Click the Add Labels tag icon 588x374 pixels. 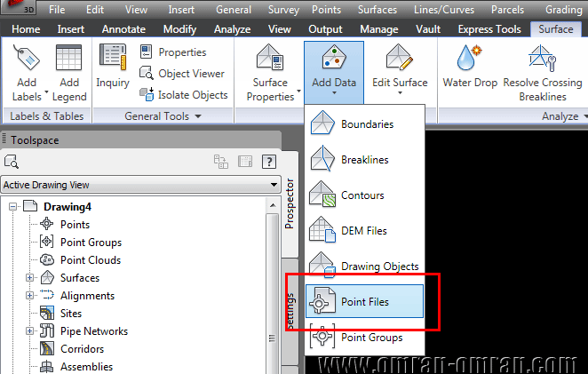click(x=27, y=58)
